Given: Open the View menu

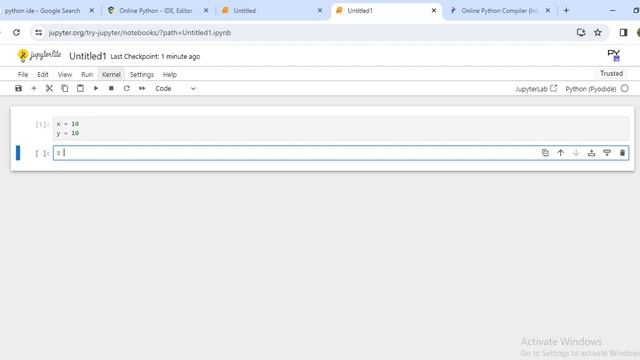Looking at the screenshot, I should [x=64, y=74].
